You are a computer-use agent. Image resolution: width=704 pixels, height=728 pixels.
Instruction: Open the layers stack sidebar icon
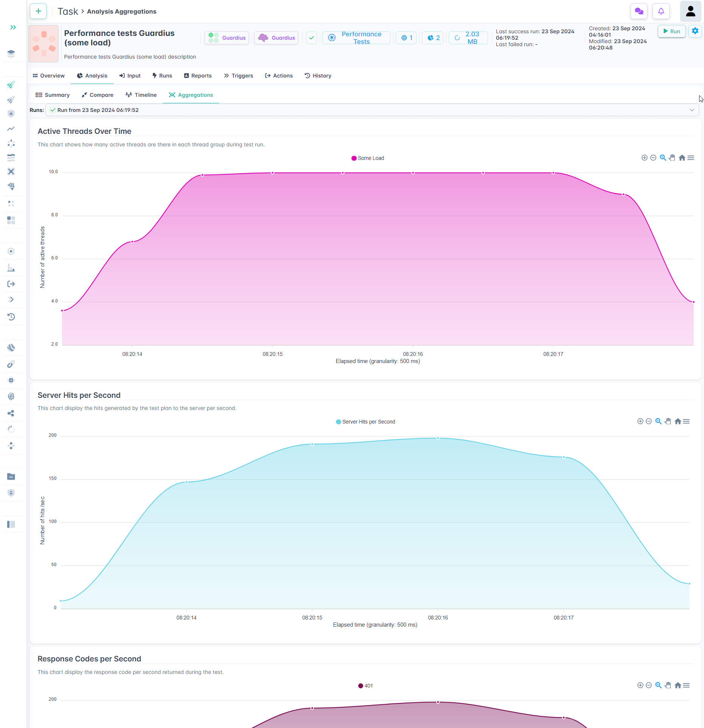pyautogui.click(x=11, y=54)
